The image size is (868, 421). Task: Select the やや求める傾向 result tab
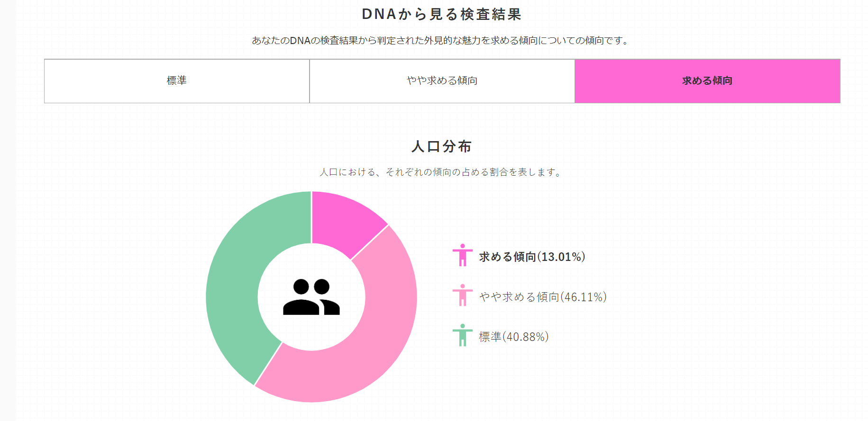[442, 81]
